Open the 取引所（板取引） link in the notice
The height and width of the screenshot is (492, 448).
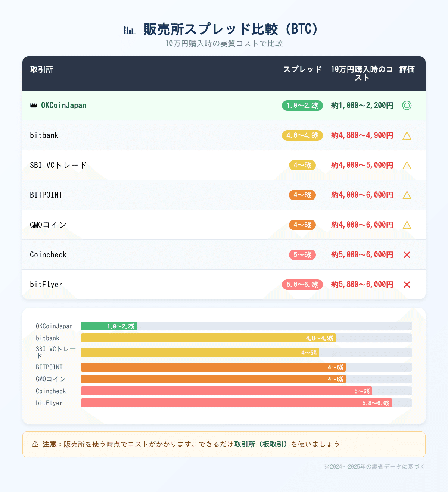(x=261, y=444)
